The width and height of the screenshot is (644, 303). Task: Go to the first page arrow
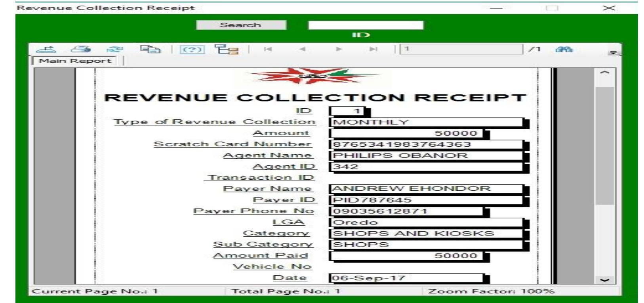[x=268, y=49]
